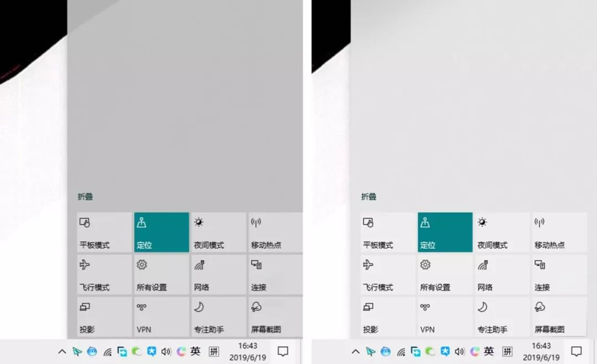Image resolution: width=597 pixels, height=364 pixels.
Task: Open Wi-Fi signal tray icon, lighter-panel taskbar
Action: coord(401,352)
